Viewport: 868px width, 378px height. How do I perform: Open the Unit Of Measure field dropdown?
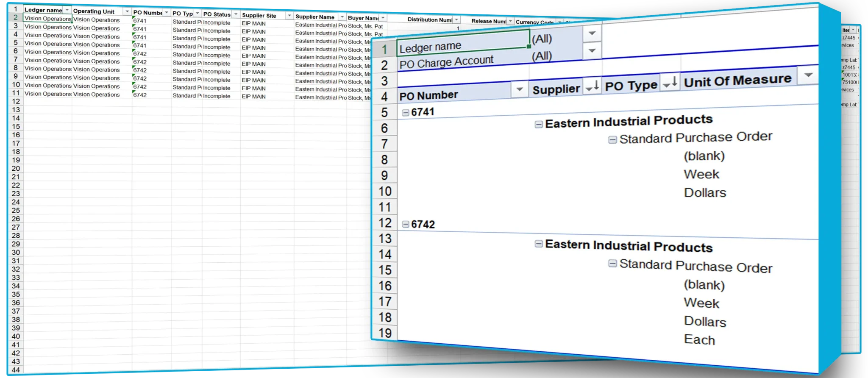click(808, 75)
